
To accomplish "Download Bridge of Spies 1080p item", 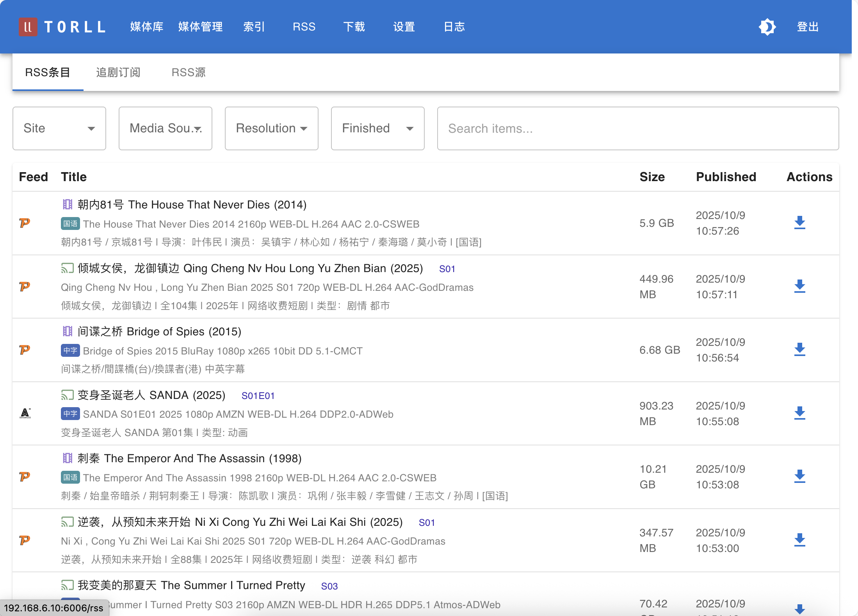I will (x=799, y=350).
